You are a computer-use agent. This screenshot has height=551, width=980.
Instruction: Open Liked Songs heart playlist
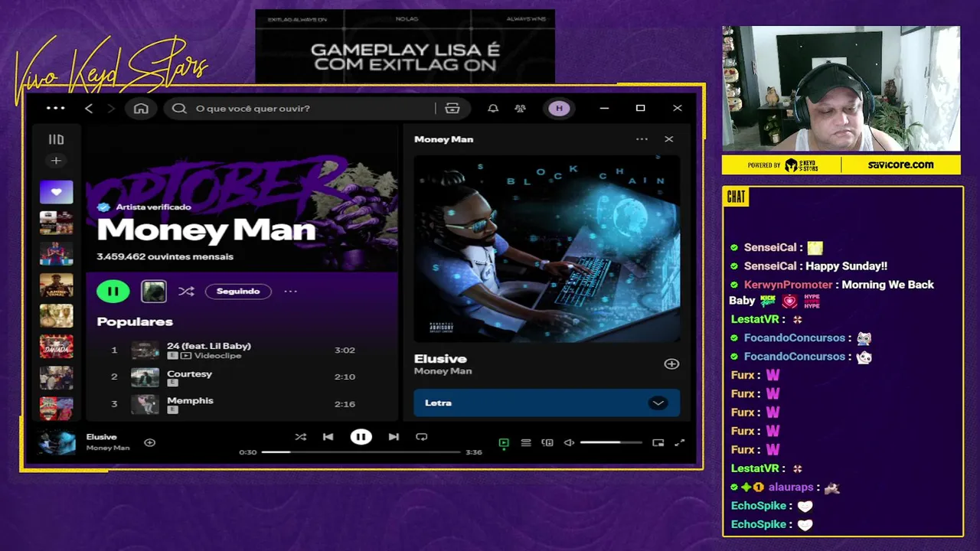(x=56, y=192)
